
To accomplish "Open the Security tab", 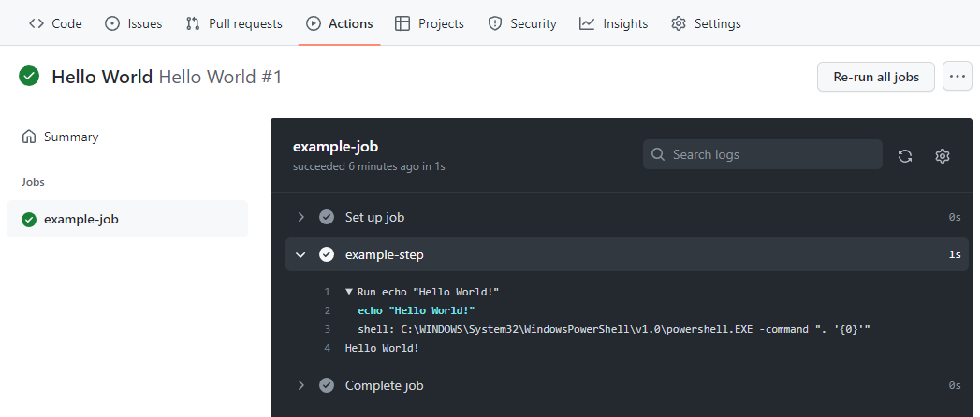I will tap(522, 23).
